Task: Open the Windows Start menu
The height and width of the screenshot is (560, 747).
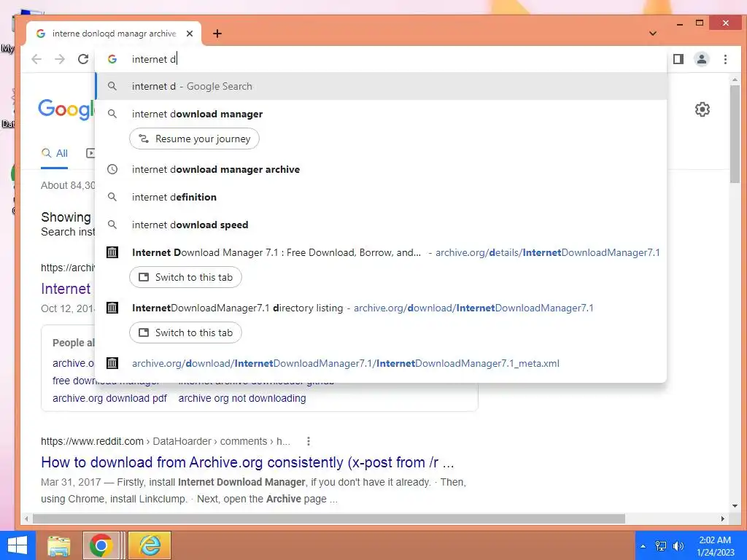Action: coord(18,545)
